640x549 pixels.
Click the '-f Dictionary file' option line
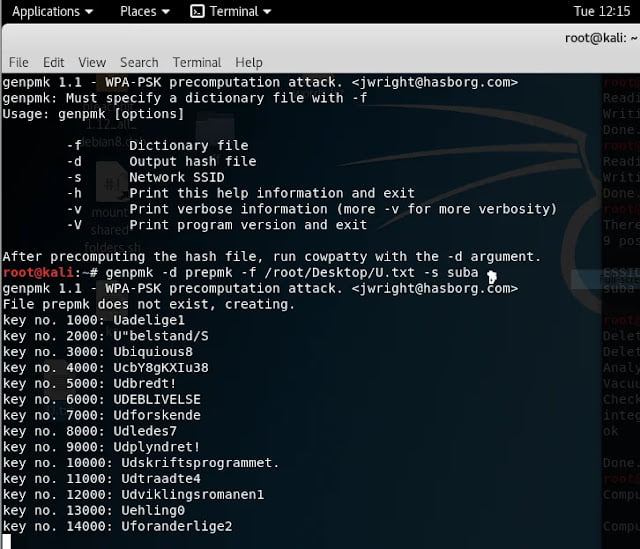point(158,145)
